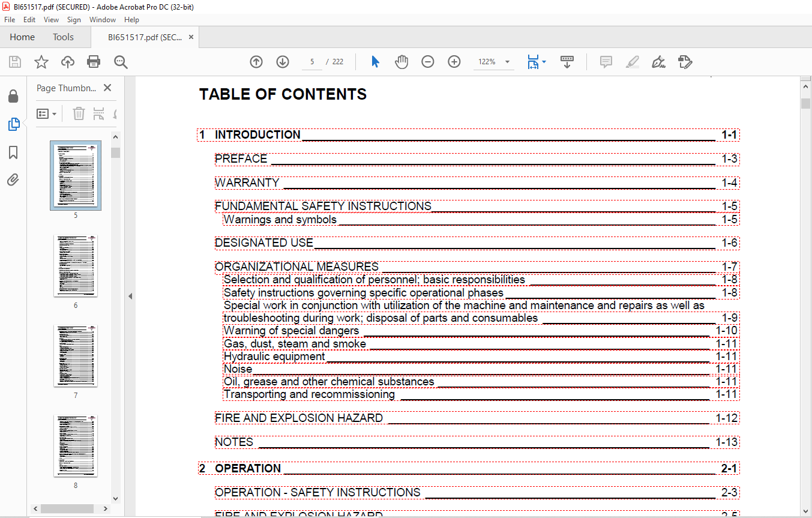This screenshot has height=518, width=812.
Task: Print the document with printer icon
Action: tap(94, 62)
